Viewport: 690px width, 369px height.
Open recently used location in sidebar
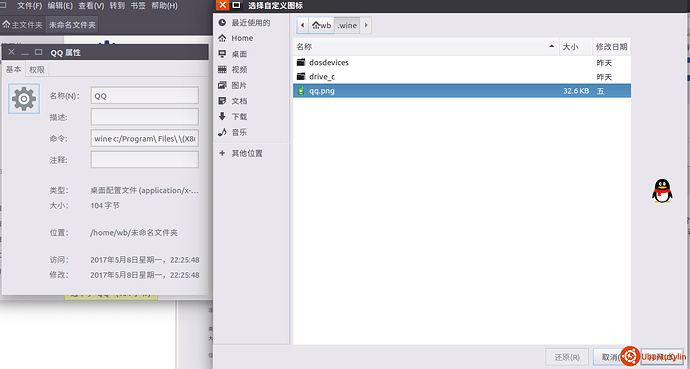(245, 23)
